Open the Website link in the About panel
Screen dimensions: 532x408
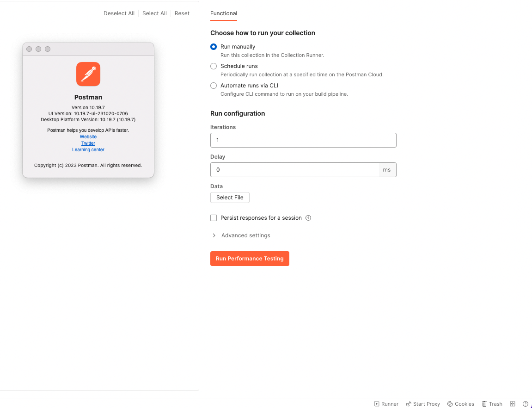coord(88,136)
